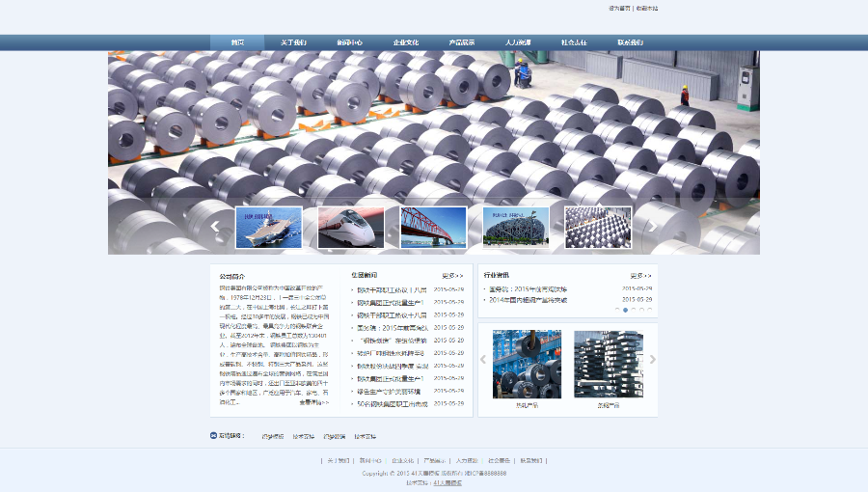This screenshot has width=868, height=492.
Task: Select the third industry news pagination dot
Action: [634, 310]
